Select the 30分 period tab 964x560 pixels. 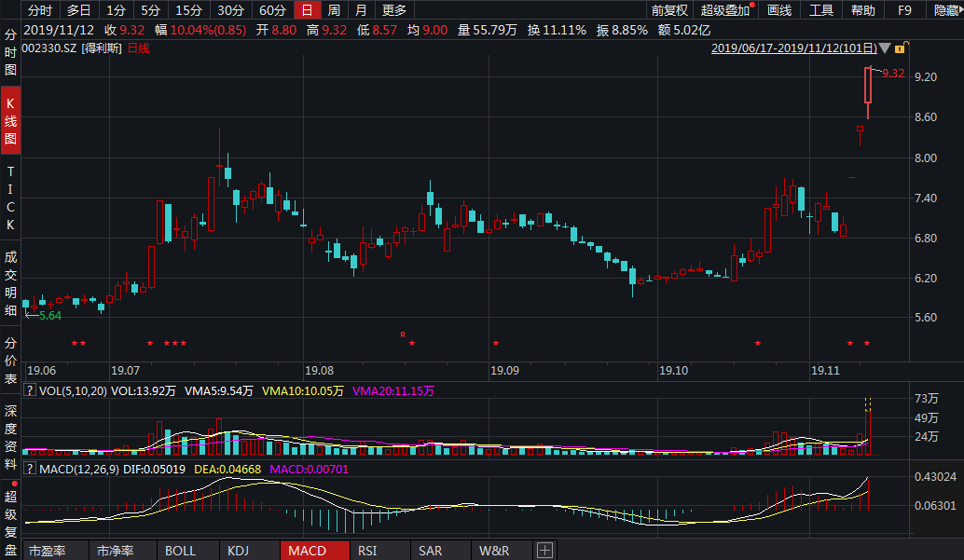pyautogui.click(x=230, y=10)
